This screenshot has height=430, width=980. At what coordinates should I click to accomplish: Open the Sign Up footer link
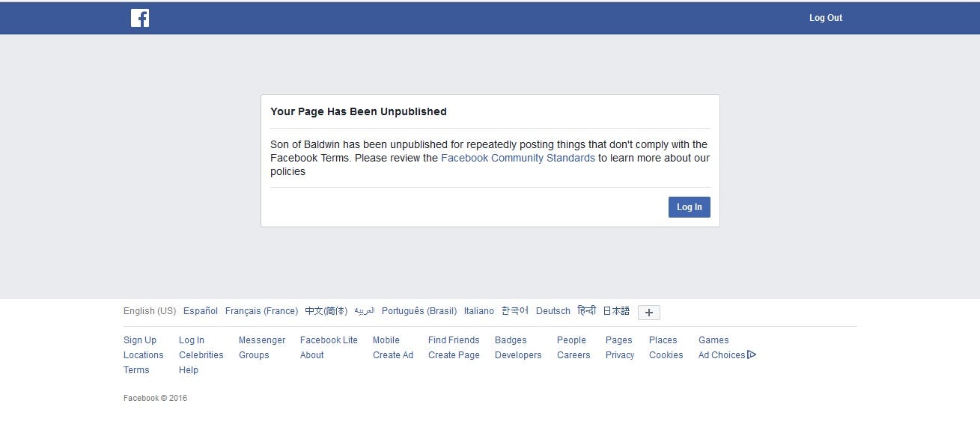pos(140,340)
